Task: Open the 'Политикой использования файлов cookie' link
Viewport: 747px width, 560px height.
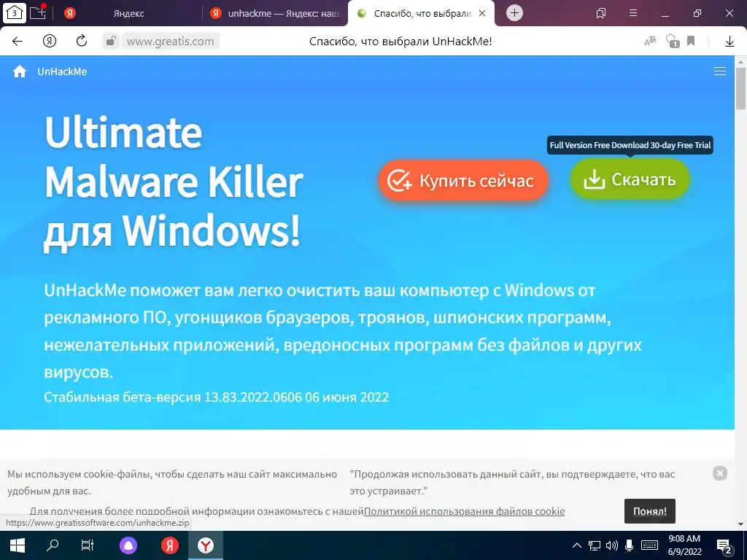Action: point(465,511)
